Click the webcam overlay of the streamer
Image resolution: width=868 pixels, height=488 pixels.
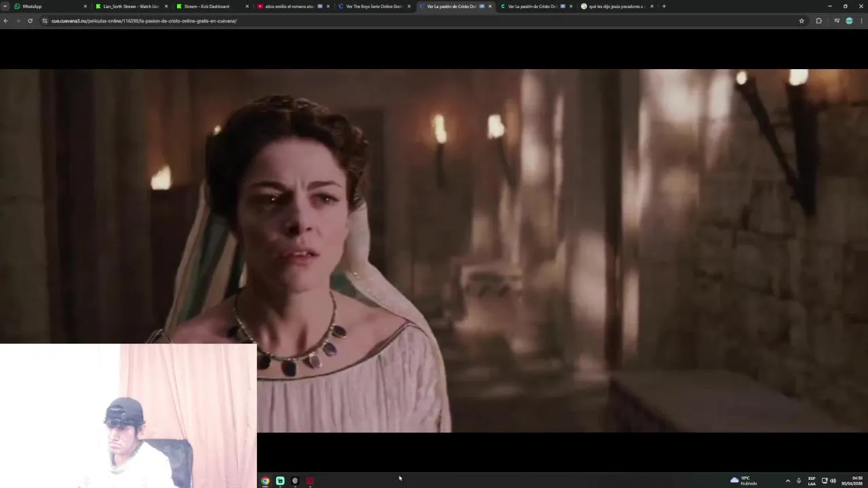click(128, 415)
